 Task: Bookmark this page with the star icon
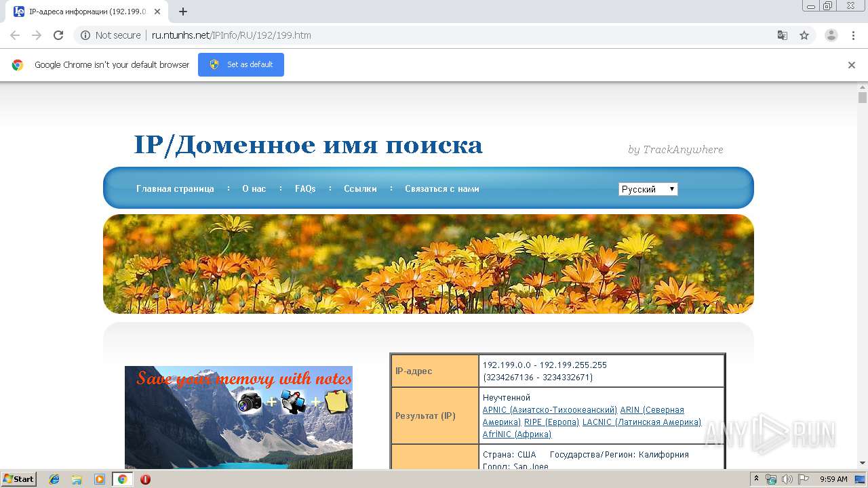[x=804, y=35]
